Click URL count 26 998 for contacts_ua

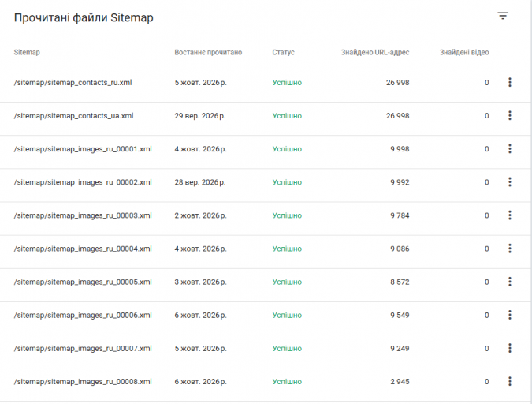[398, 116]
